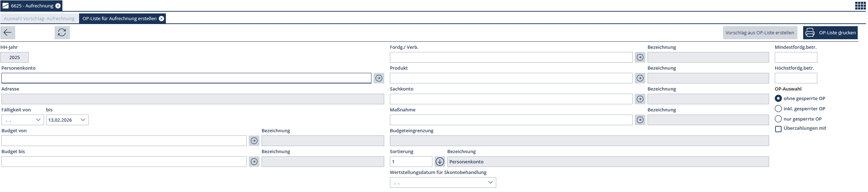The width and height of the screenshot is (868, 192).
Task: Click the refresh icon in toolbar
Action: tap(62, 33)
